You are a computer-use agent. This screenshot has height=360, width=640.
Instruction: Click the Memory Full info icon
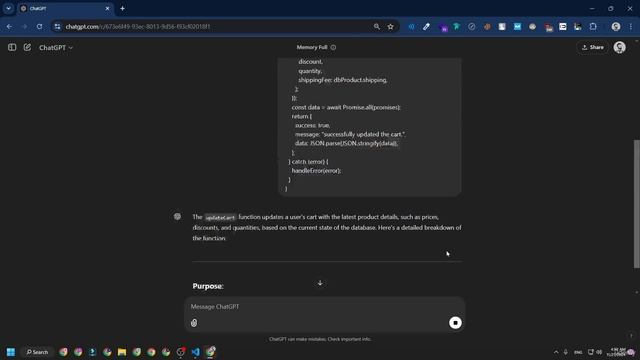click(333, 47)
